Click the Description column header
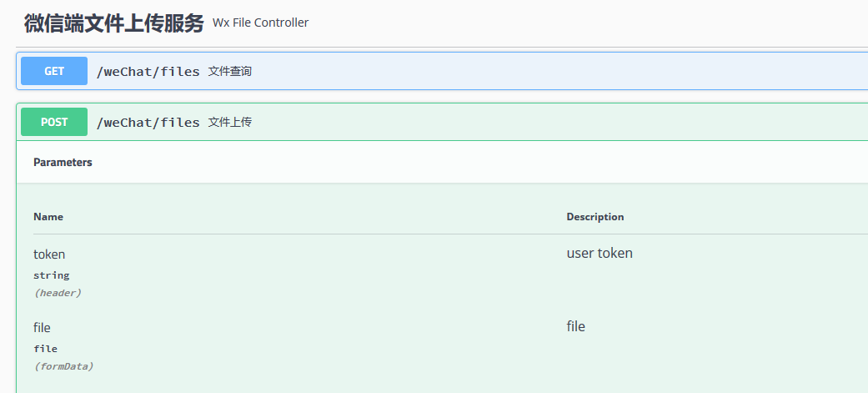Viewport: 868px width, 393px height. (x=595, y=217)
